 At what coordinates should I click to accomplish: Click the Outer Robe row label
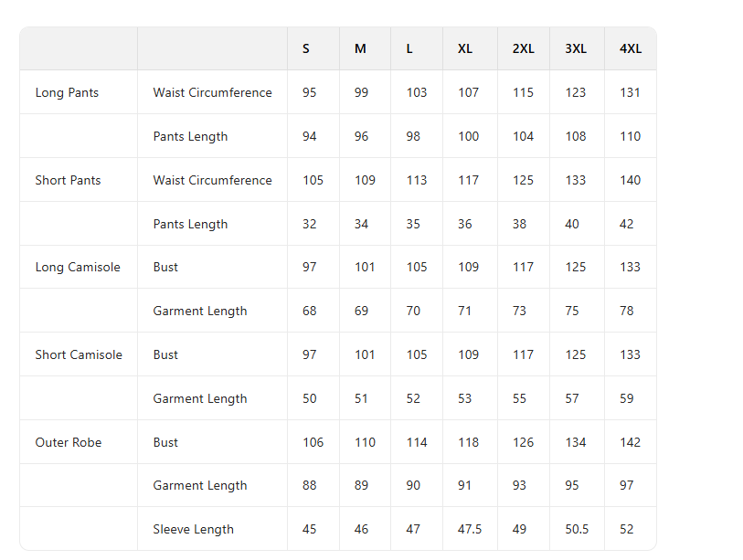(69, 442)
